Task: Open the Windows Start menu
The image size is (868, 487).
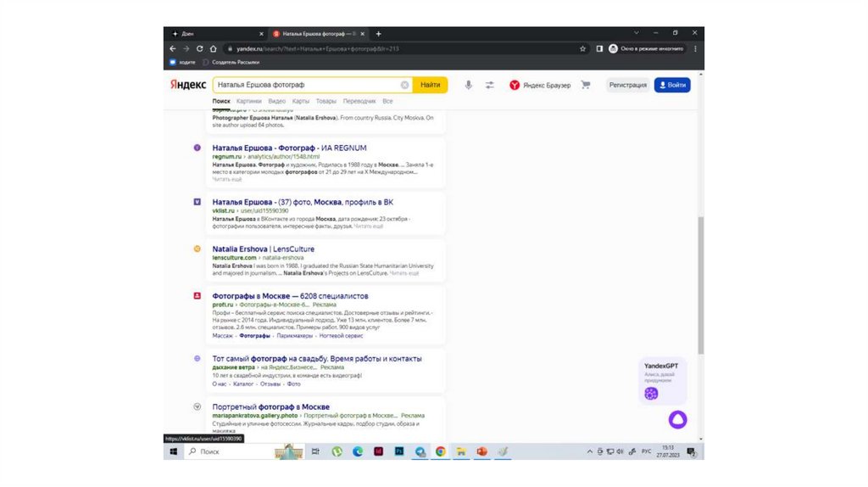Action: pos(173,451)
